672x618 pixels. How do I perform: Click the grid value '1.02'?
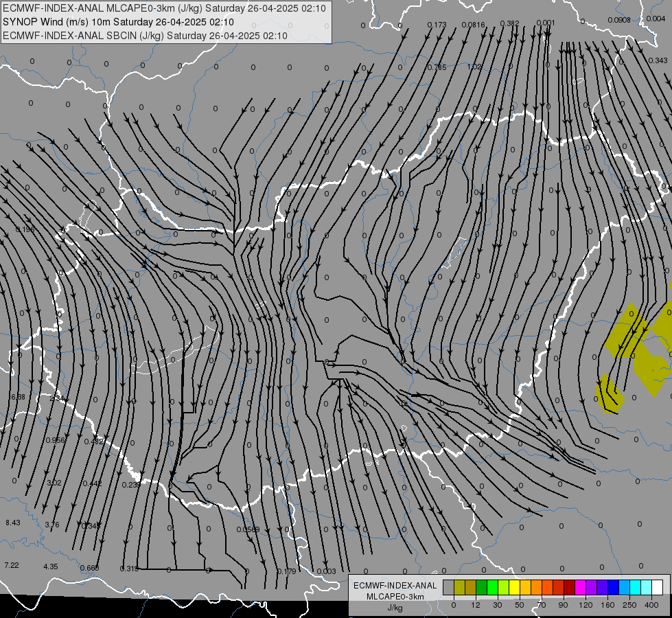point(474,67)
